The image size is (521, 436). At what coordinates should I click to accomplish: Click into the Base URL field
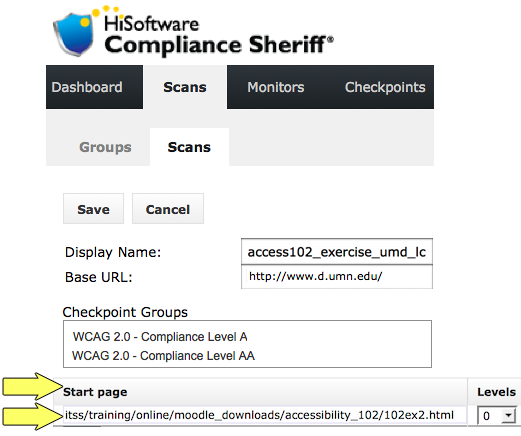[x=337, y=277]
